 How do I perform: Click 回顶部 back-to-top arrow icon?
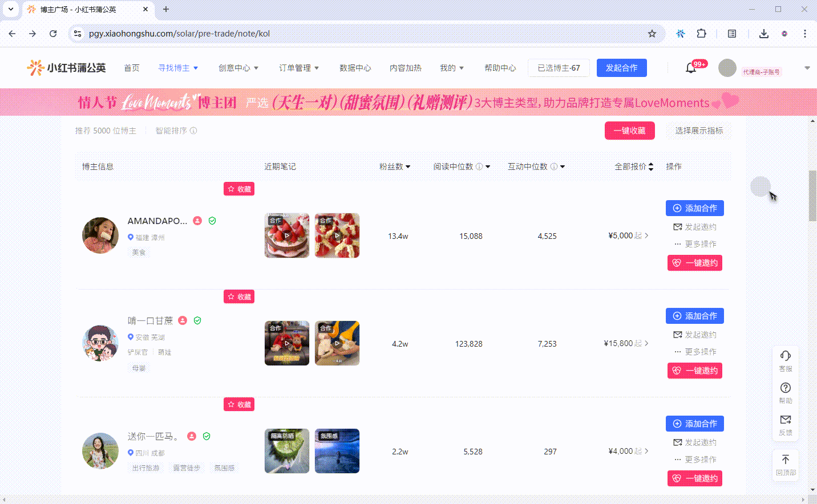pos(786,460)
